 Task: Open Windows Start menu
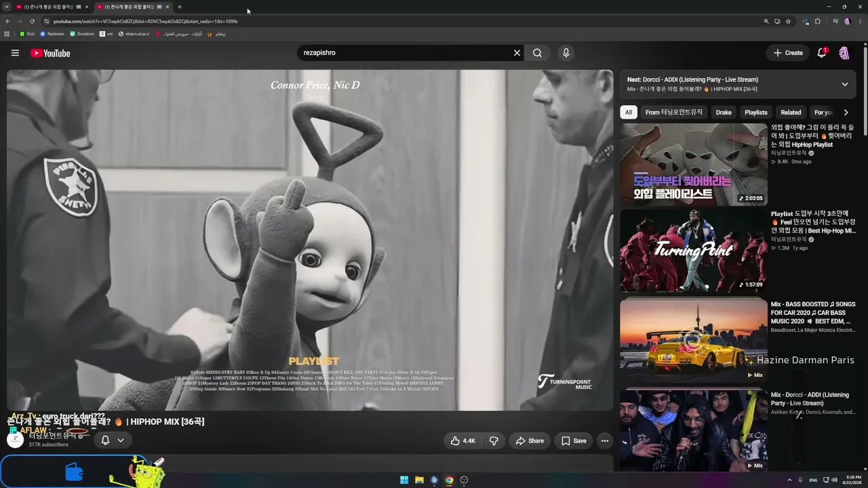click(x=404, y=480)
